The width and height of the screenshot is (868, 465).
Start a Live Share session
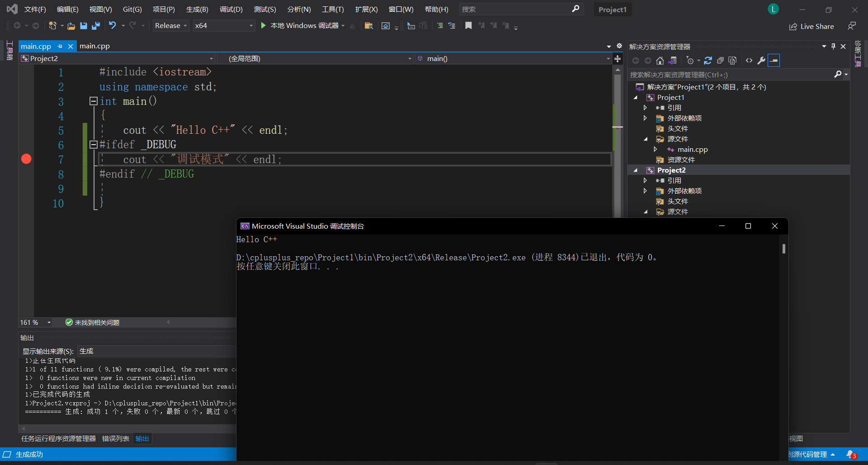811,26
